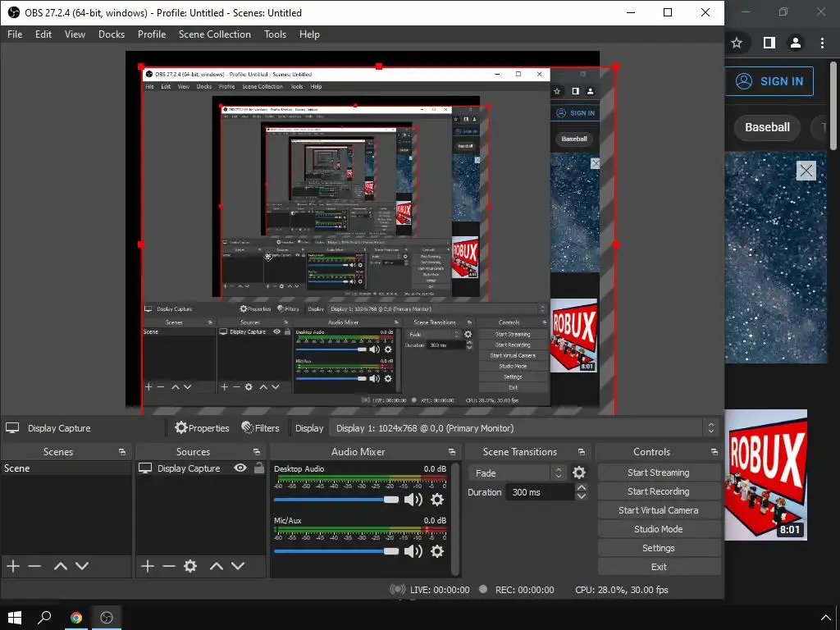The width and height of the screenshot is (840, 630).
Task: Switch to Chrome from taskbar
Action: click(76, 618)
